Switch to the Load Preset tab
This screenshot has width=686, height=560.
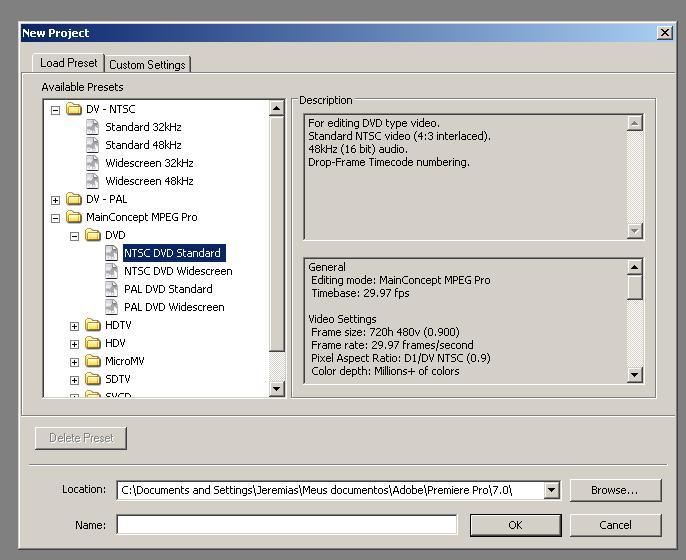click(x=68, y=63)
